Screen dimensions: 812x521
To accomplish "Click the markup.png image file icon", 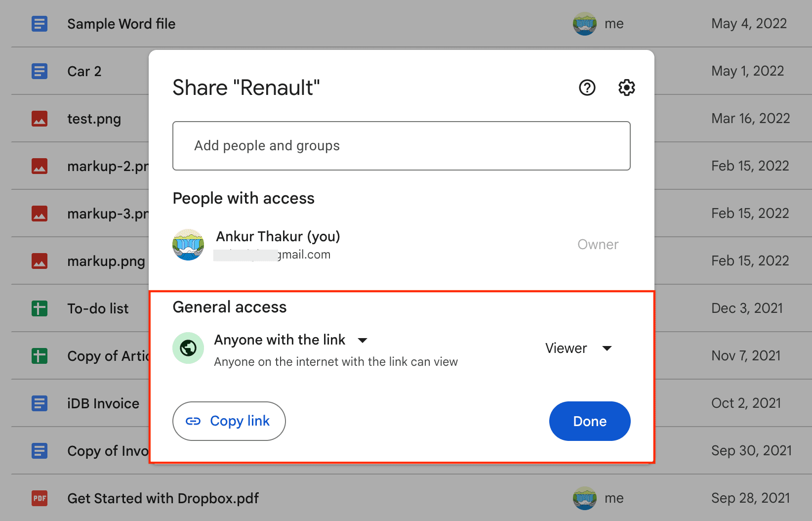I will tap(40, 261).
